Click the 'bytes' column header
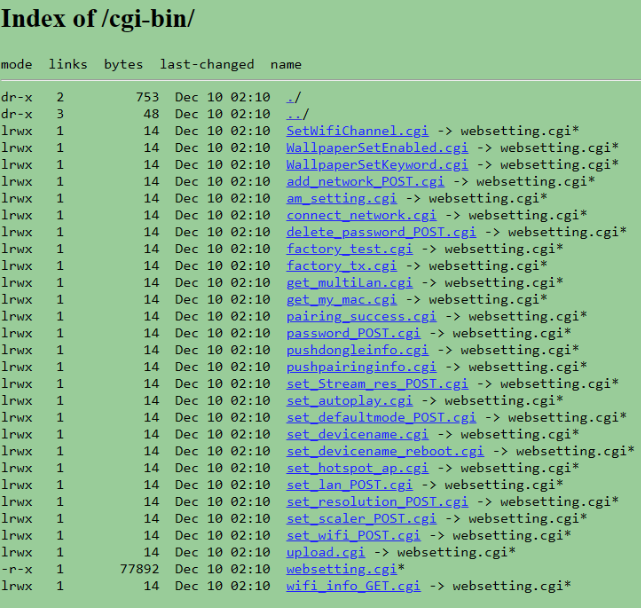The height and width of the screenshot is (608, 641). pyautogui.click(x=123, y=65)
